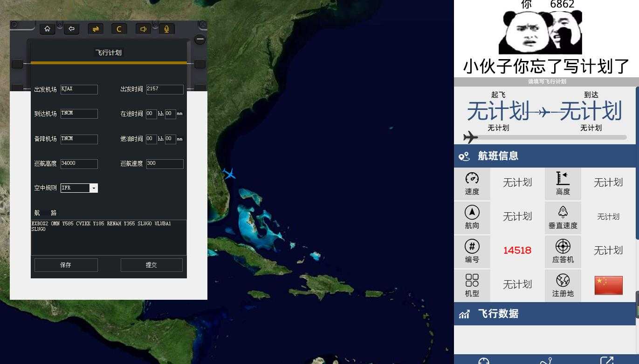This screenshot has height=364, width=639.
Task: Click the 保存 button
Action: pyautogui.click(x=66, y=265)
